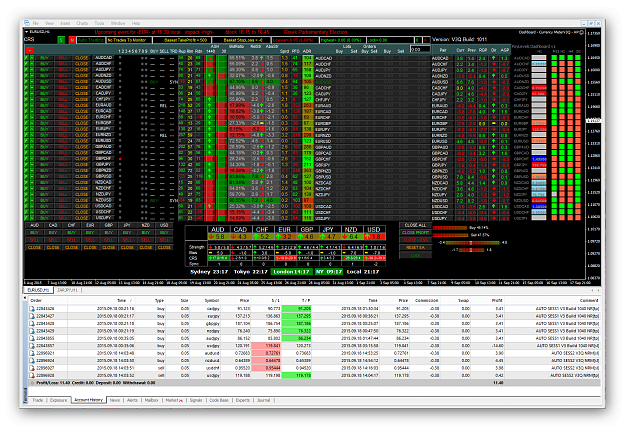Click the lot size input showing 0.00
This screenshot has height=428, width=625.
421,50
